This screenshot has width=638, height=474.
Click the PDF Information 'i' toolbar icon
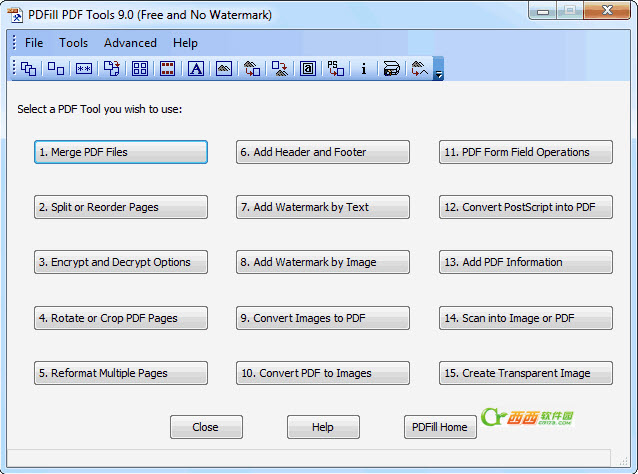(x=364, y=68)
